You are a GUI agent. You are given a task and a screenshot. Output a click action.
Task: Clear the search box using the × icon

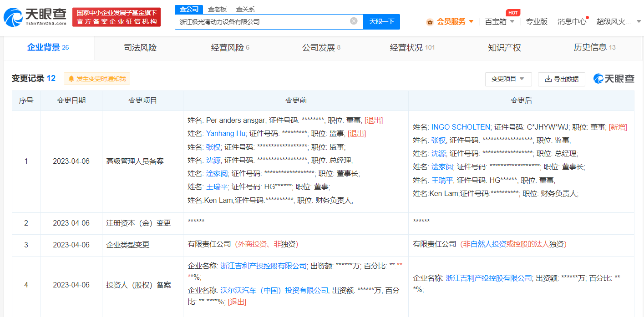tap(354, 21)
